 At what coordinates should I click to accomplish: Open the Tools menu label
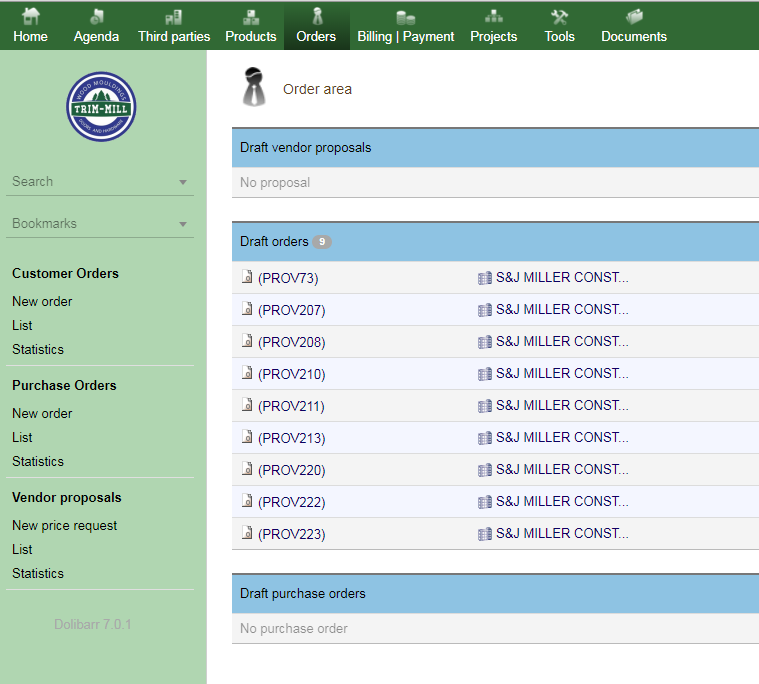pyautogui.click(x=560, y=37)
